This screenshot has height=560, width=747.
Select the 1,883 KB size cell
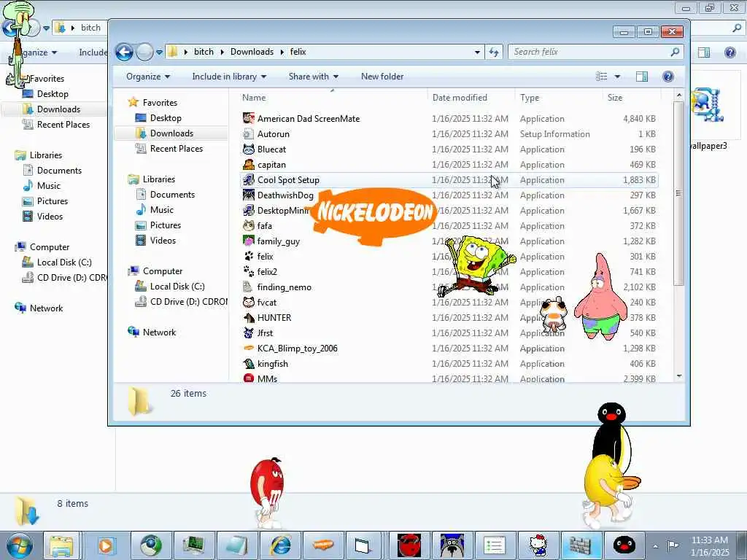[639, 180]
